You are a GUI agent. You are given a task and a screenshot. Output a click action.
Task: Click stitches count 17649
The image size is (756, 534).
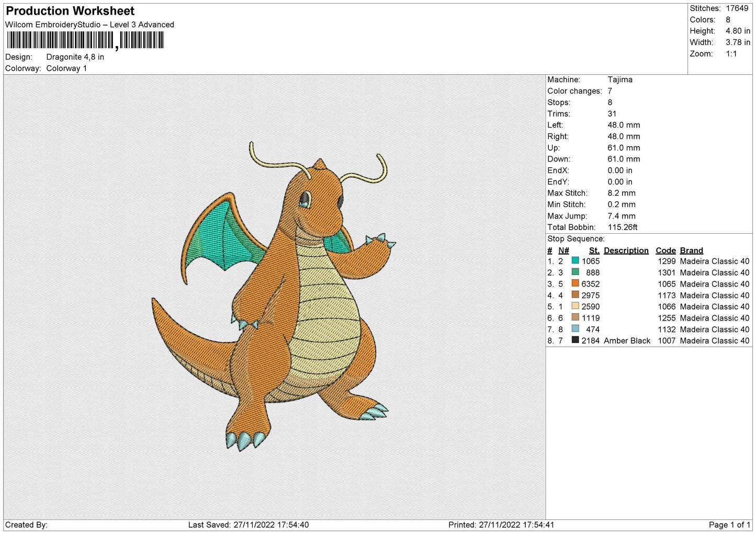(737, 8)
